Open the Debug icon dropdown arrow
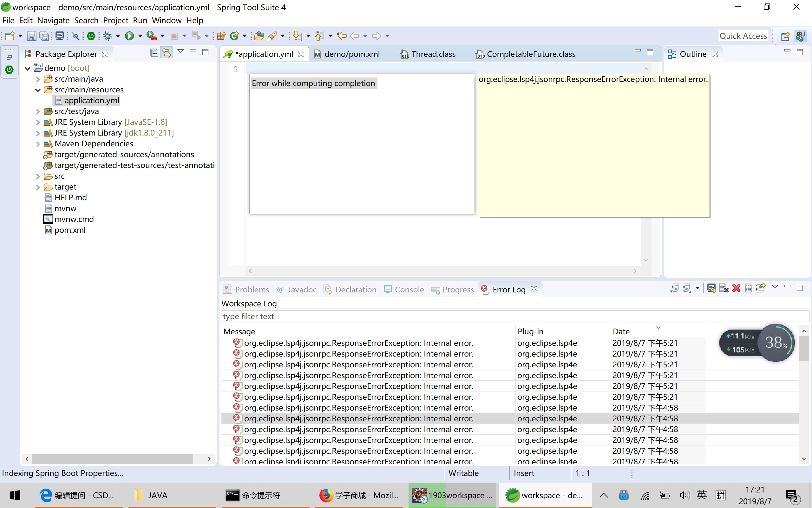This screenshot has height=508, width=812. (x=118, y=36)
